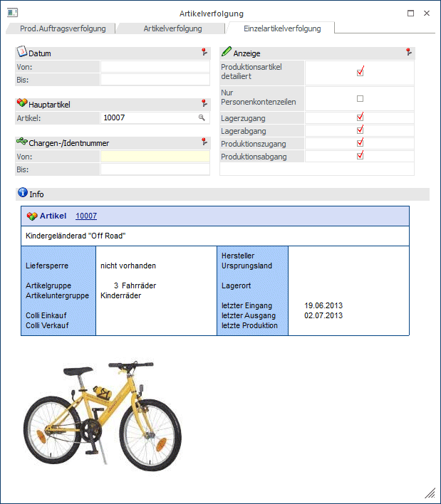
Task: Click the pin icon in the Chargen-/Identnummer header
Action: [204, 142]
